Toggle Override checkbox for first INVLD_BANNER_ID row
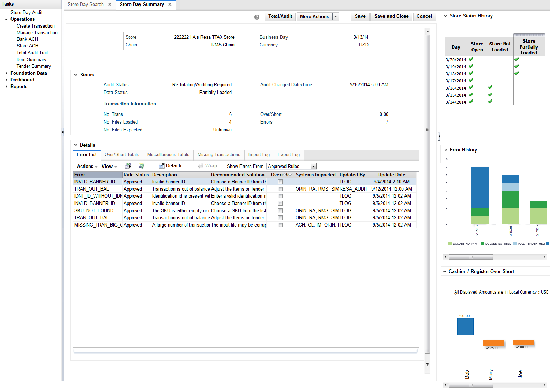 point(280,182)
